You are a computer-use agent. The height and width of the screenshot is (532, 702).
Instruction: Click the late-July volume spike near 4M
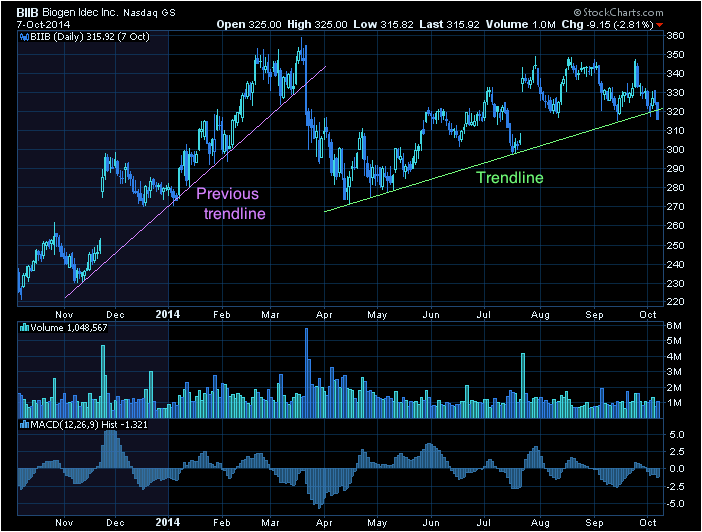(523, 386)
